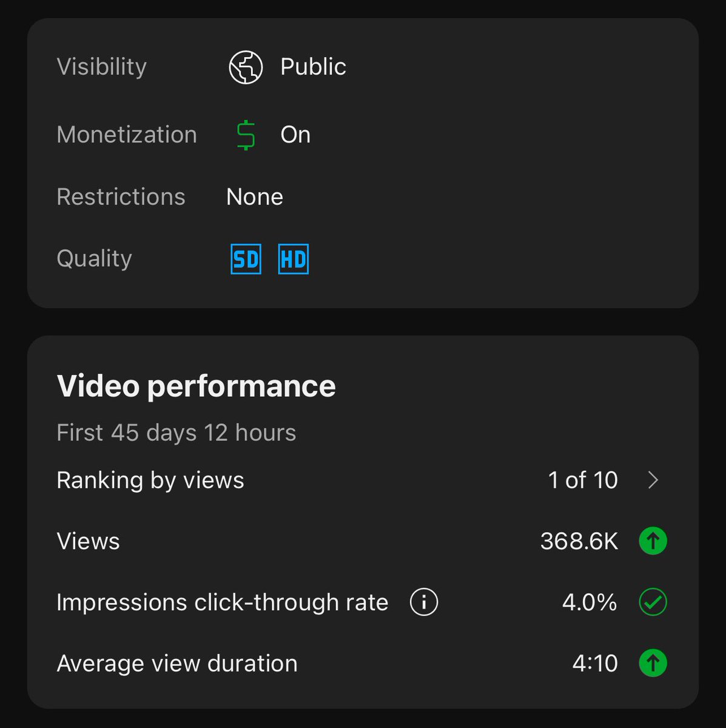Select Impressions click-through rate row
The width and height of the screenshot is (726, 728).
(x=362, y=602)
